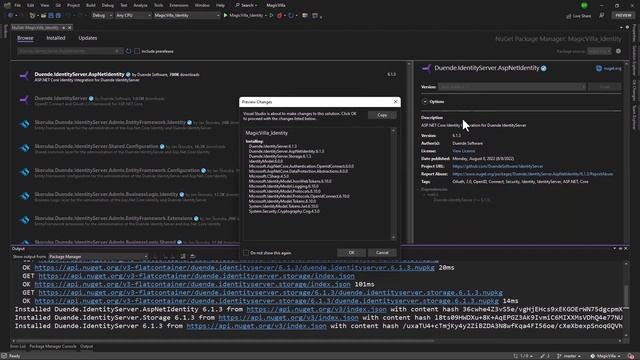Click the Duende.IdentityServer package icon in list

(24, 100)
